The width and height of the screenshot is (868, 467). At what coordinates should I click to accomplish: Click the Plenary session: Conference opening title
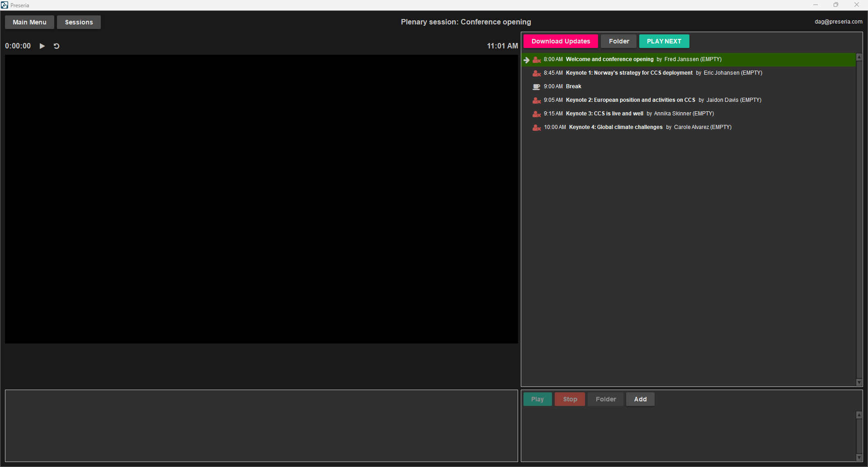coord(466,22)
